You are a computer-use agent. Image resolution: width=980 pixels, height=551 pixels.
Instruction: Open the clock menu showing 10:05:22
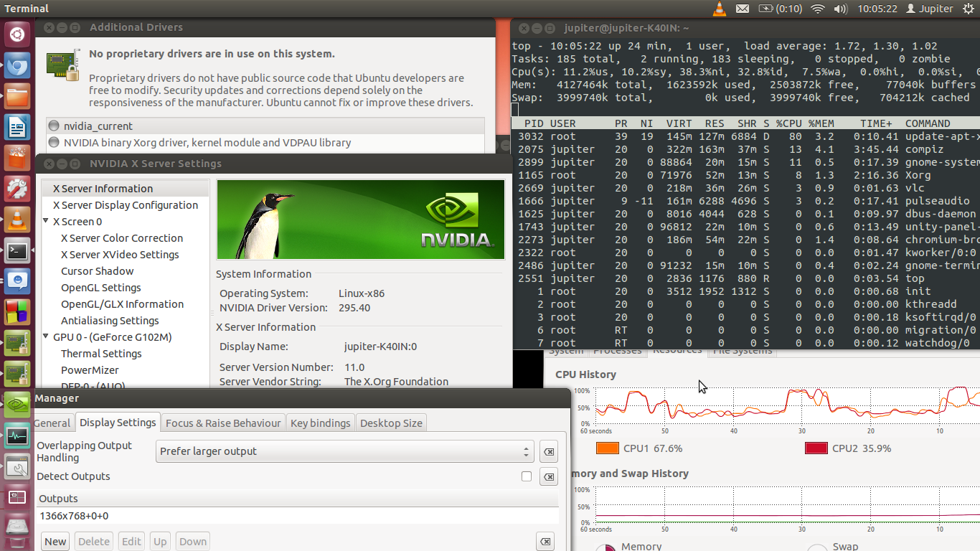coord(877,9)
